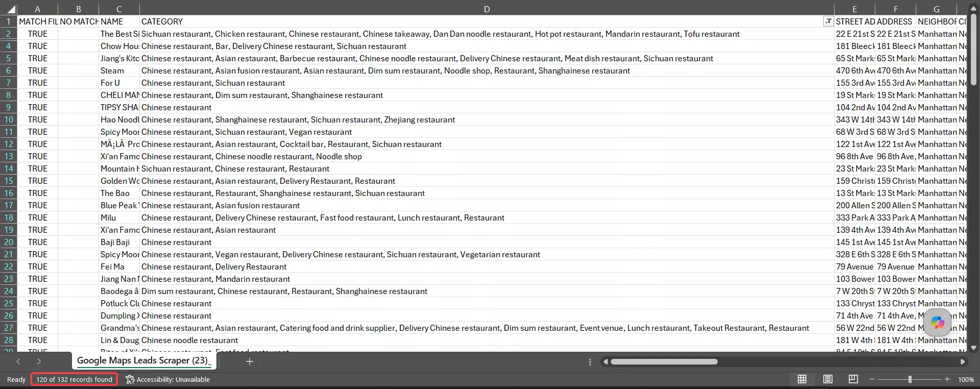Select the 'MATCH FIL' header cell
980x389 pixels.
[37, 21]
